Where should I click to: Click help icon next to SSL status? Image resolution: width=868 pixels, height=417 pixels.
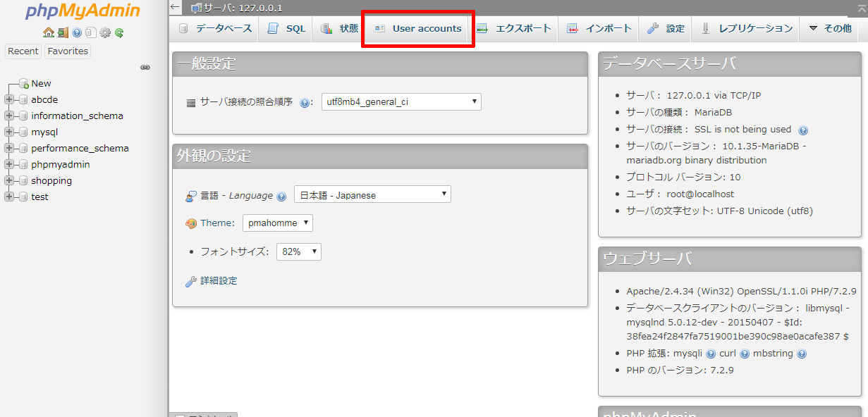click(x=802, y=130)
